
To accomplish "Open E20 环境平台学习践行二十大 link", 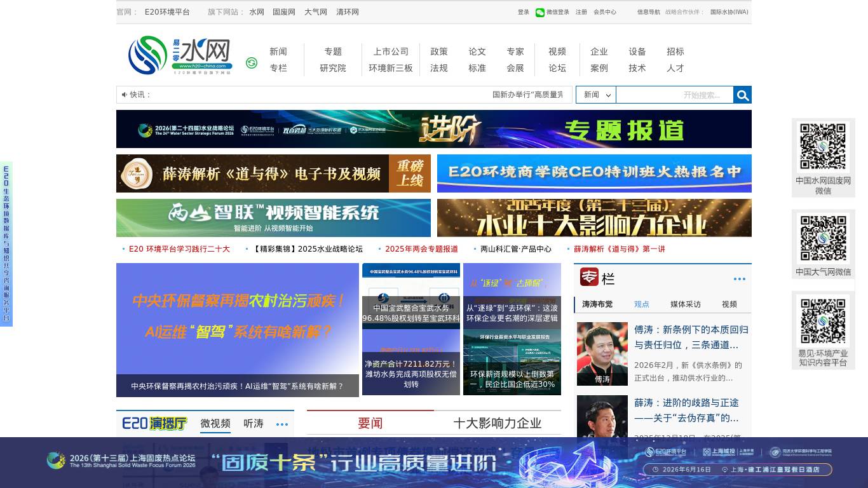I will [x=179, y=249].
